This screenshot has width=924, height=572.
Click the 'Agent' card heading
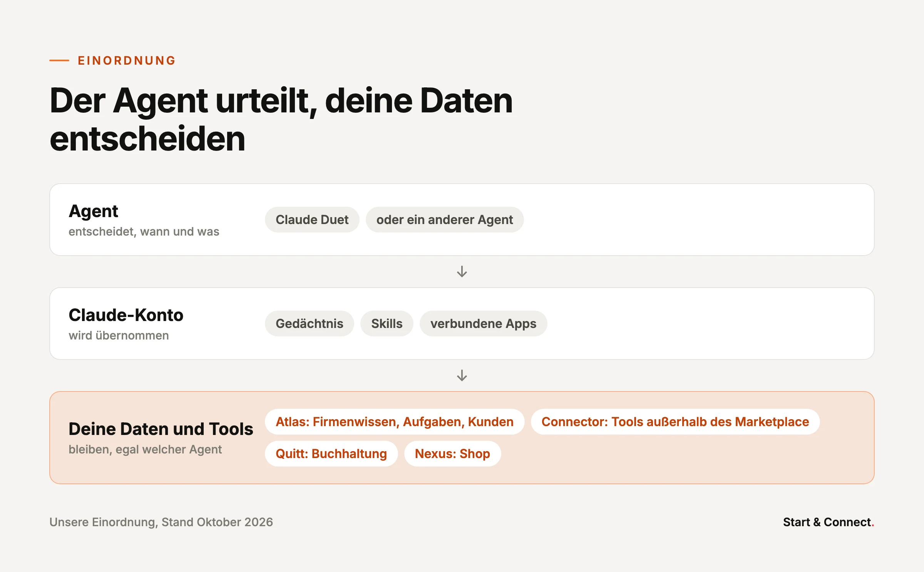coord(93,211)
